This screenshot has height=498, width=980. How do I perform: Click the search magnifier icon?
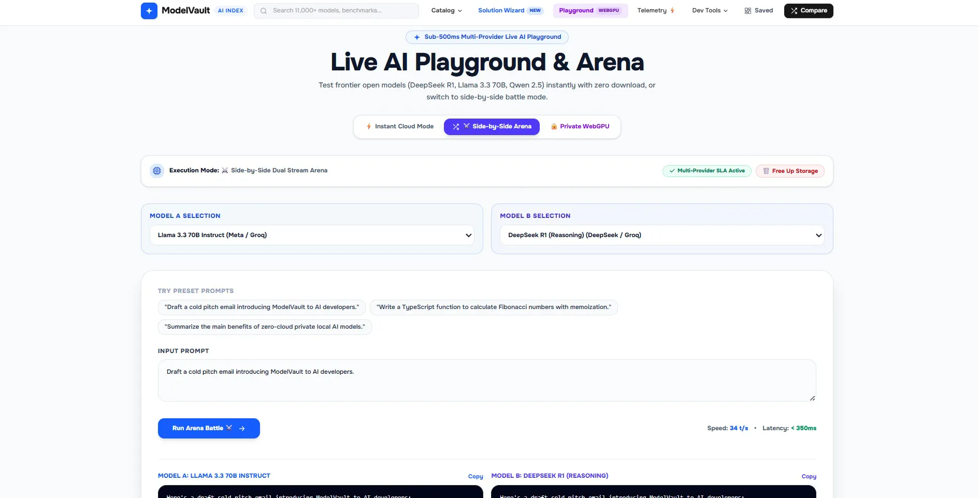(x=264, y=11)
